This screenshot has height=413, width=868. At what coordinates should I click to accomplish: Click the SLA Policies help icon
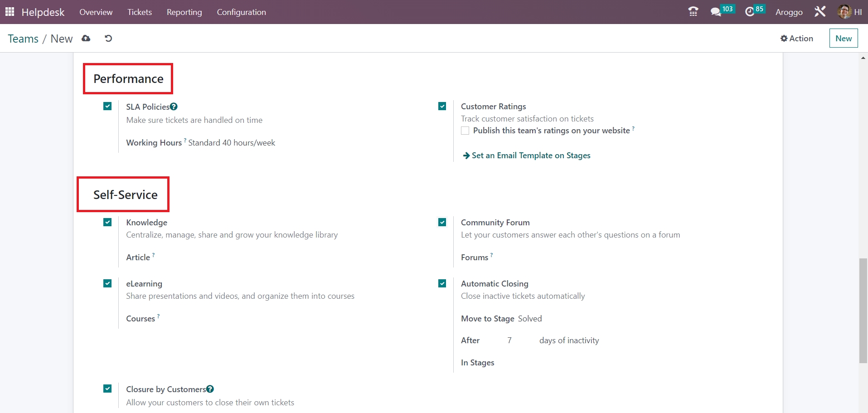click(174, 107)
